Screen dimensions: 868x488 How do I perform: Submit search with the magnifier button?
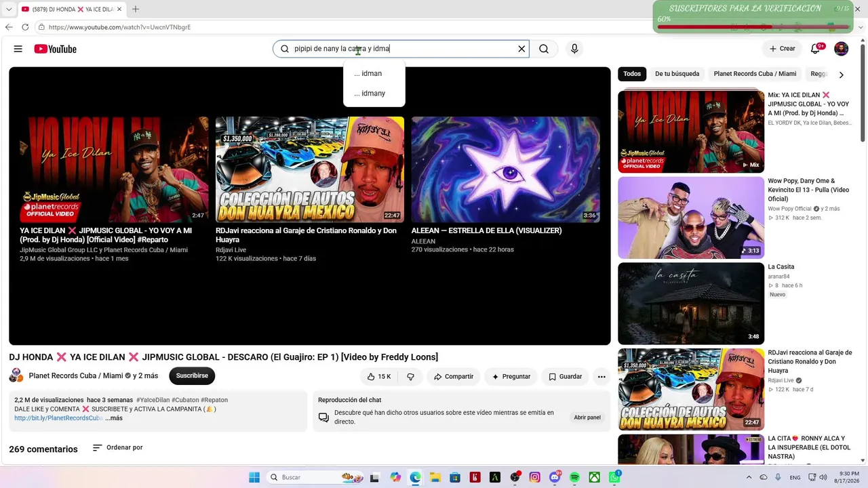click(x=544, y=49)
